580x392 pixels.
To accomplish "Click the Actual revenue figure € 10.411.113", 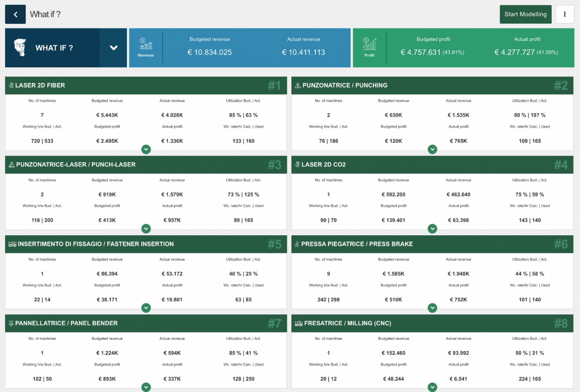I will 304,52.
